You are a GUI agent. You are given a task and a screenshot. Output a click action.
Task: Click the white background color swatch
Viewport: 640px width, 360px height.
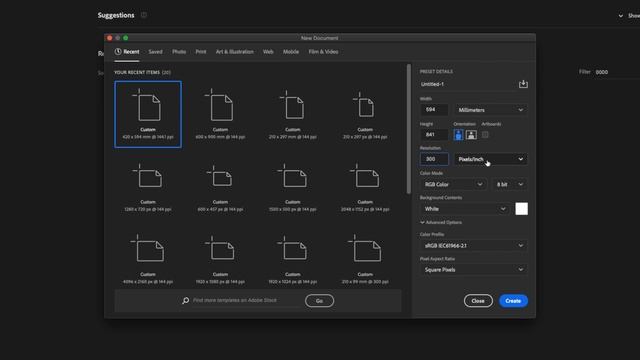click(521, 209)
